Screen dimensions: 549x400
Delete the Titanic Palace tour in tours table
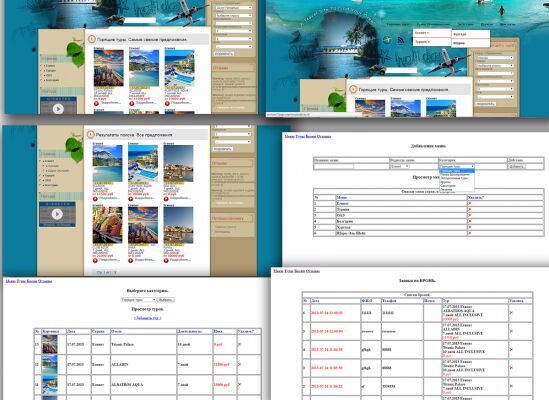(x=239, y=344)
